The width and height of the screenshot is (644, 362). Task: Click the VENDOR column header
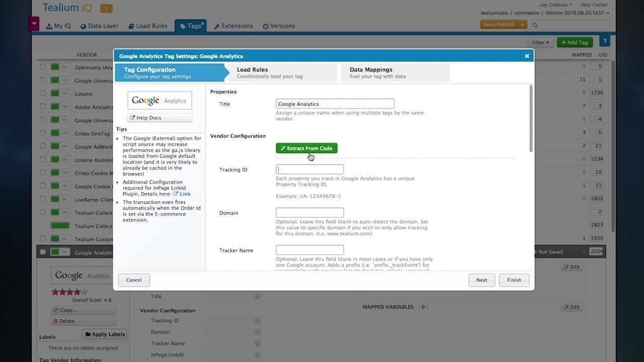87,55
